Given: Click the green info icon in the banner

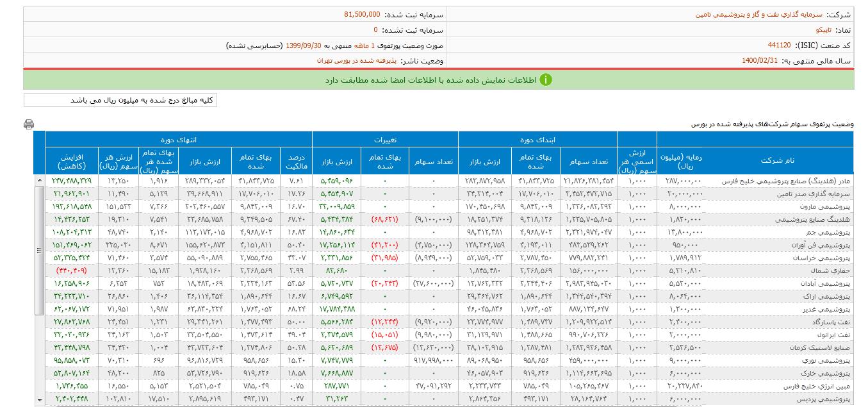Looking at the screenshot, I should pyautogui.click(x=546, y=79).
